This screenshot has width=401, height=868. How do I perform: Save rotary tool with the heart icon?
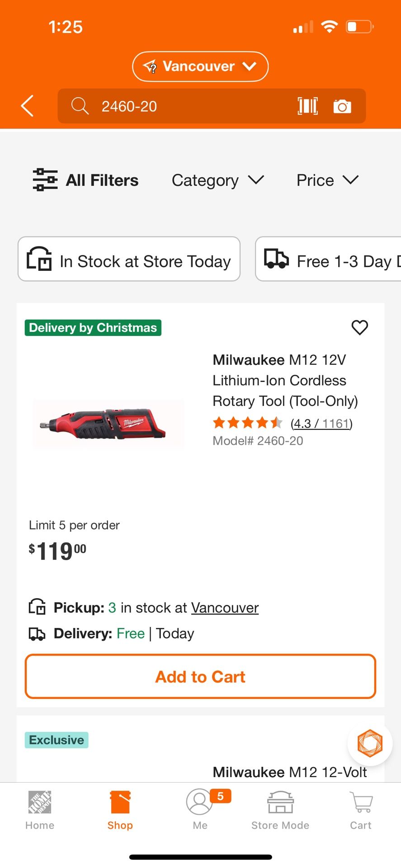(359, 327)
